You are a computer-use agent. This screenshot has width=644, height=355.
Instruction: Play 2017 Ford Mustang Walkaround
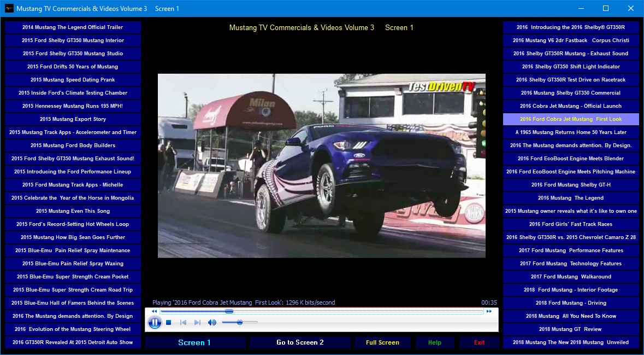pyautogui.click(x=571, y=277)
